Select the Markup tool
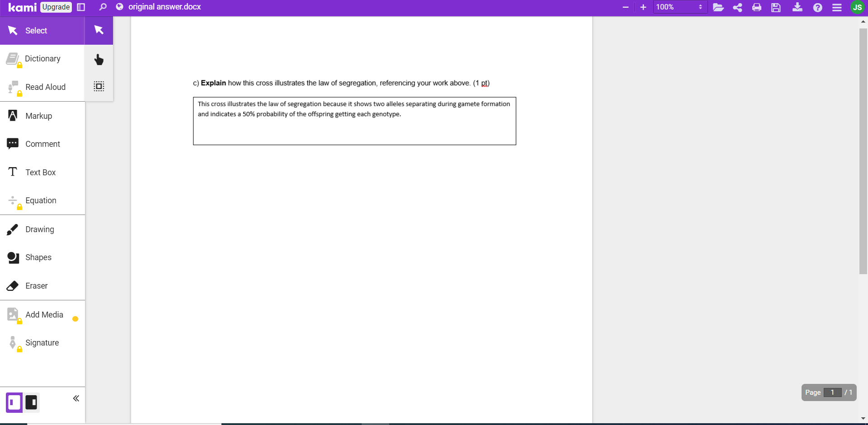 point(39,116)
